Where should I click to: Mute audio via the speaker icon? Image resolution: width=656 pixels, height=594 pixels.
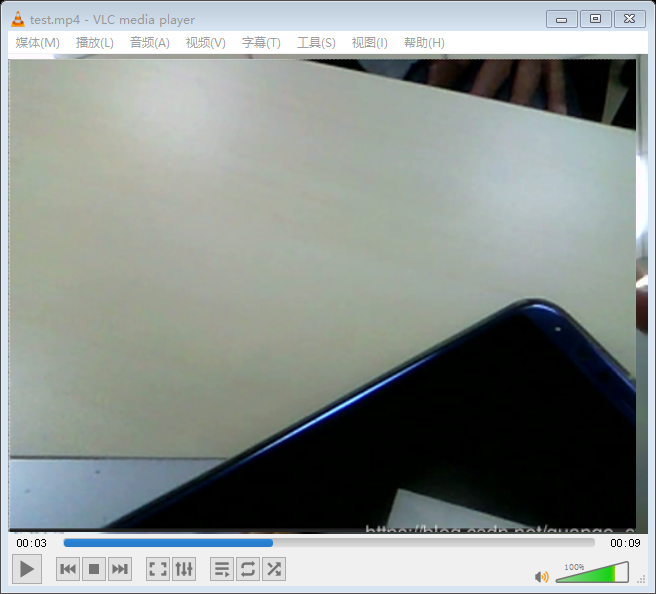(x=541, y=577)
